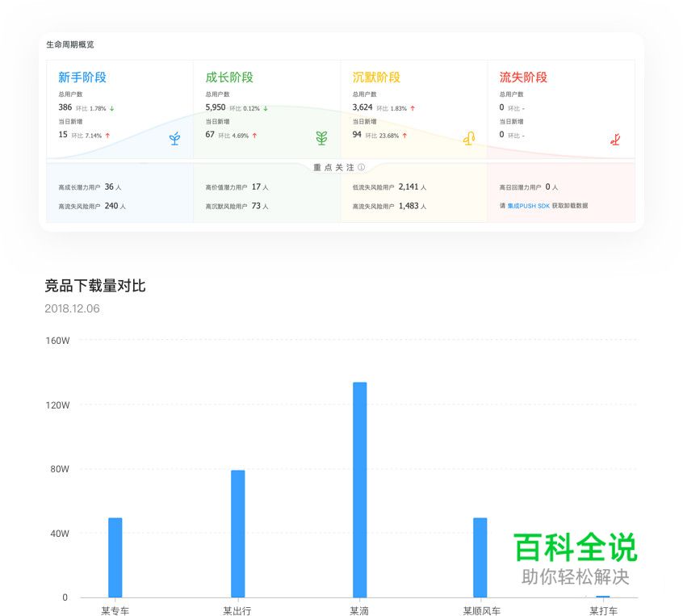Click the red fallen-leaf icon in 流失阶段 card
Viewport: 683px width, 616px height.
tap(614, 138)
